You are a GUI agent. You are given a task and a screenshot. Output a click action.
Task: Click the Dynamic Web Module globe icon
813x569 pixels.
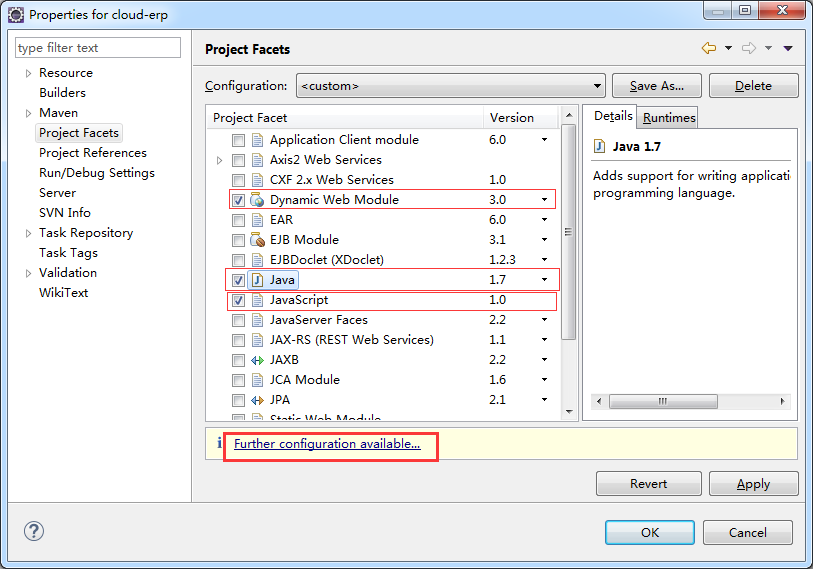point(257,200)
